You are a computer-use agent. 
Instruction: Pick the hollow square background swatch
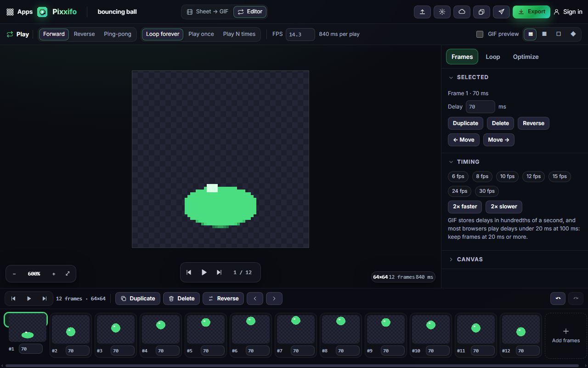[x=559, y=34]
